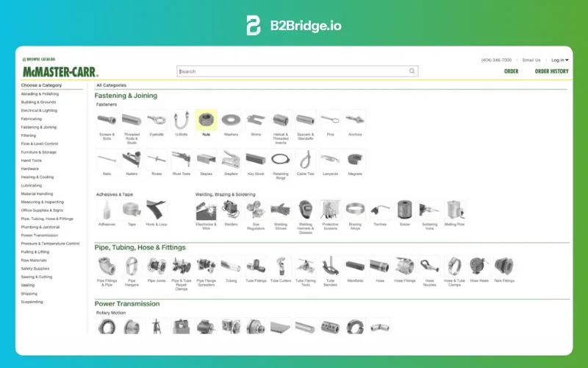Select the Anchors category icon

tap(355, 120)
